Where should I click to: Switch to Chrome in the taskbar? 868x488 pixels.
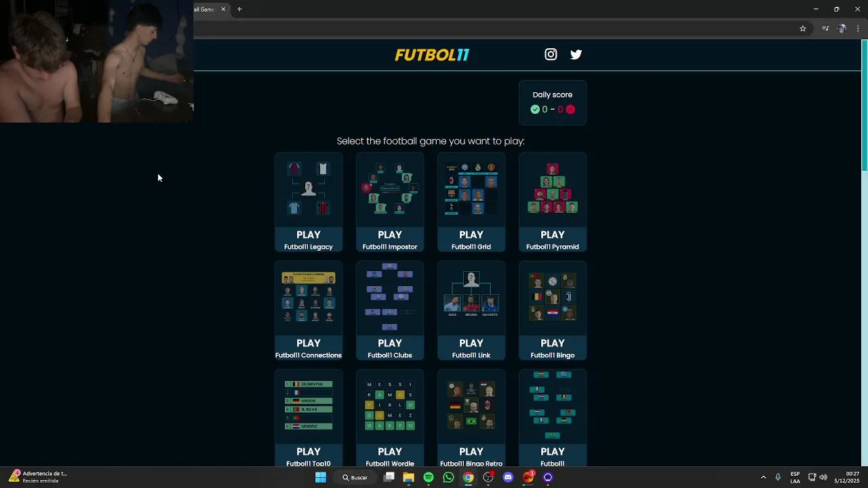pos(469,477)
